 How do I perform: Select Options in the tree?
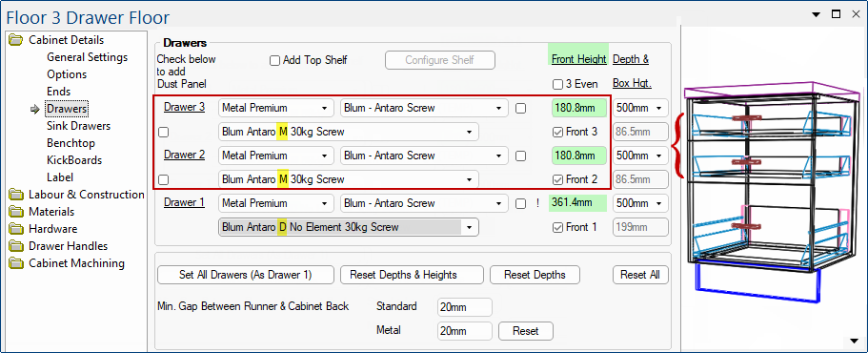coord(67,74)
